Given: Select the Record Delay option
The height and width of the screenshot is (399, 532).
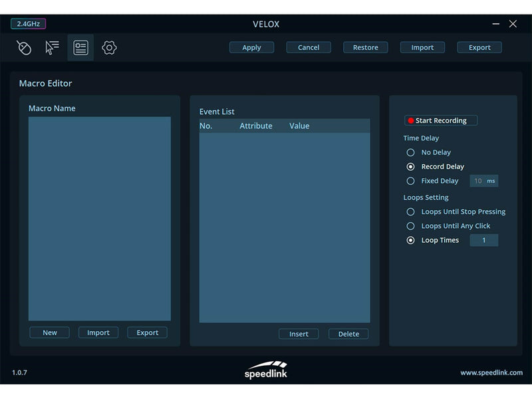Looking at the screenshot, I should (x=410, y=167).
